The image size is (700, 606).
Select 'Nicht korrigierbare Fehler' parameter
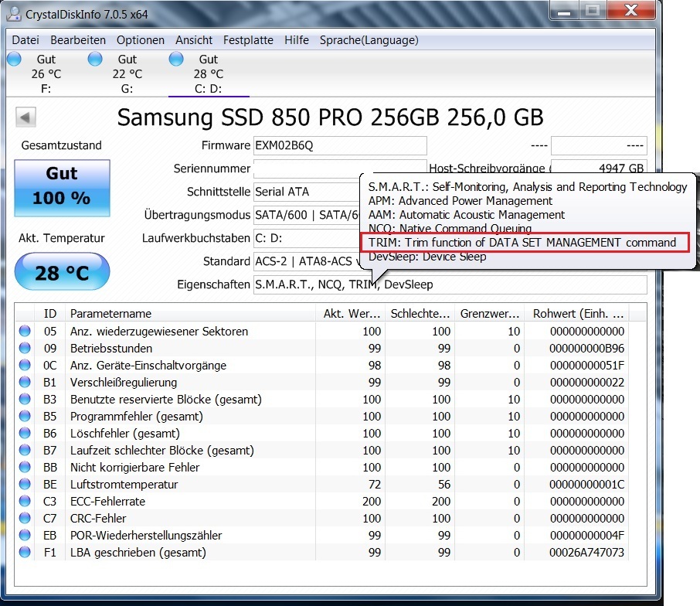(134, 467)
